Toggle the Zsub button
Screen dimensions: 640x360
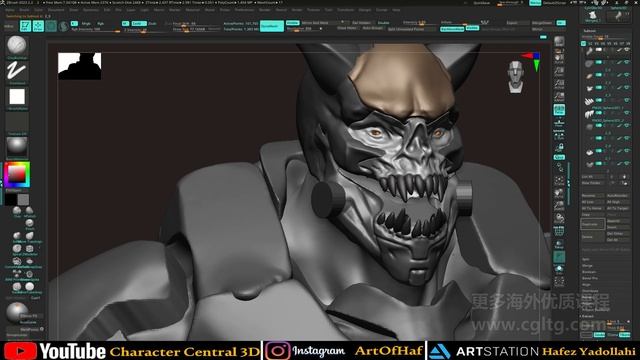[152, 24]
